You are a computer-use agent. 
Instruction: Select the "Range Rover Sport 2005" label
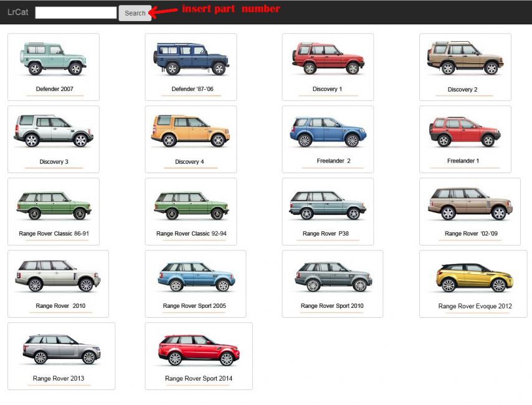click(194, 306)
